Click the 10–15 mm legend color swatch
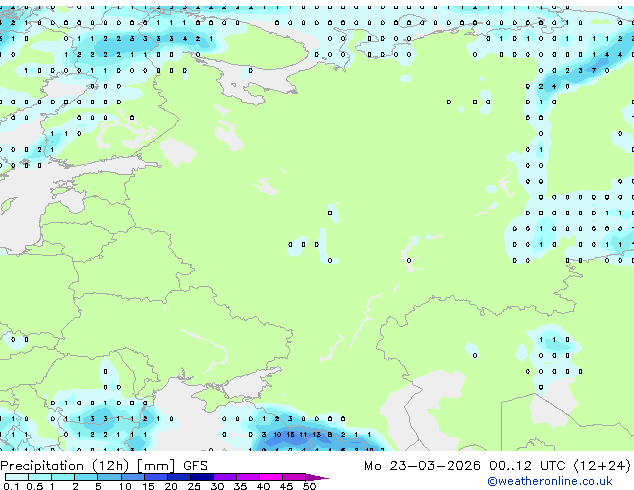 [132, 477]
